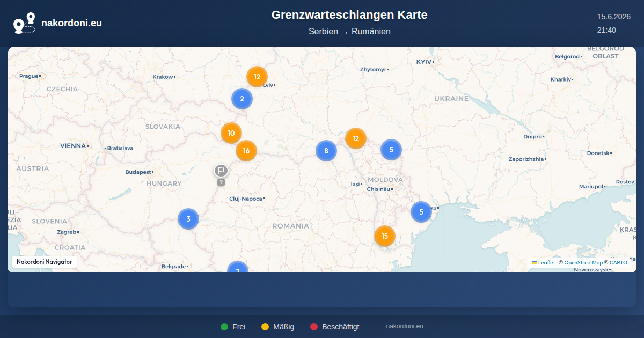Select the blue 5 cluster near Odesa

coord(421,212)
